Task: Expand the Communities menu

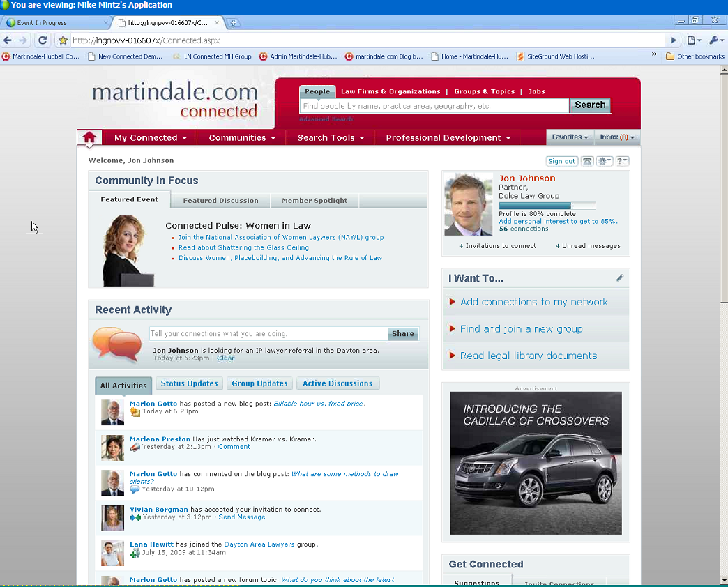Action: (x=242, y=138)
